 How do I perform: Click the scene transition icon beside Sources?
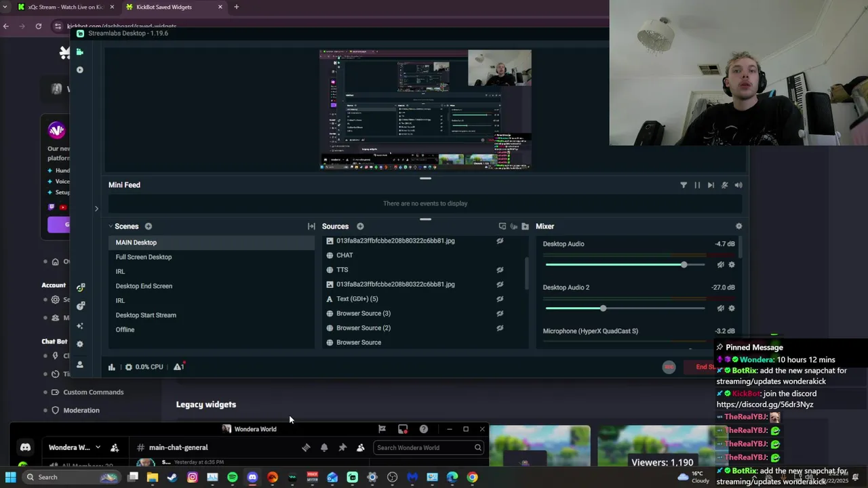(311, 226)
